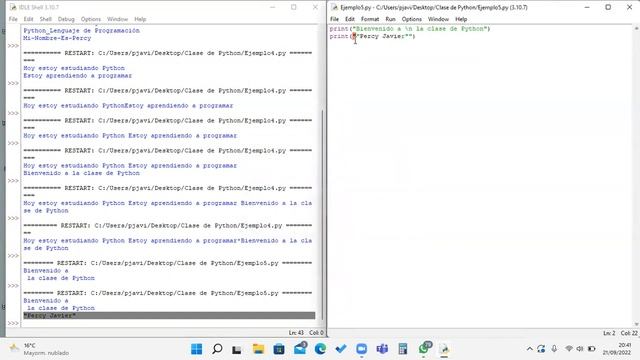Open Shell menu in IDLE Shell

(46, 19)
